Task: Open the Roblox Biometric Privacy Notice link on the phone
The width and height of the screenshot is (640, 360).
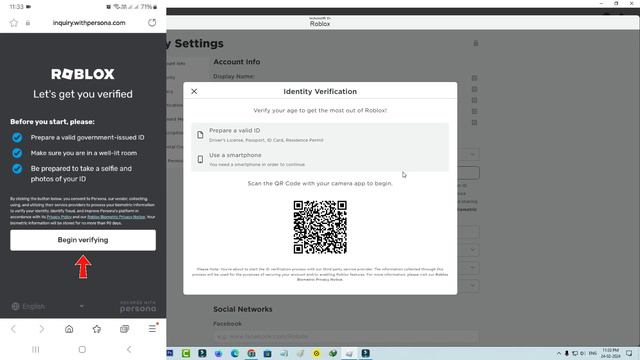Action: [x=116, y=217]
